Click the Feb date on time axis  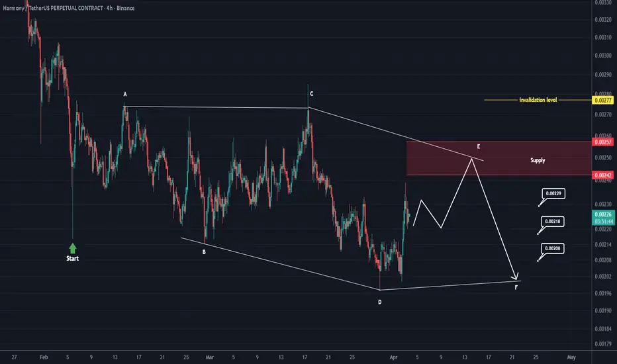(44, 357)
